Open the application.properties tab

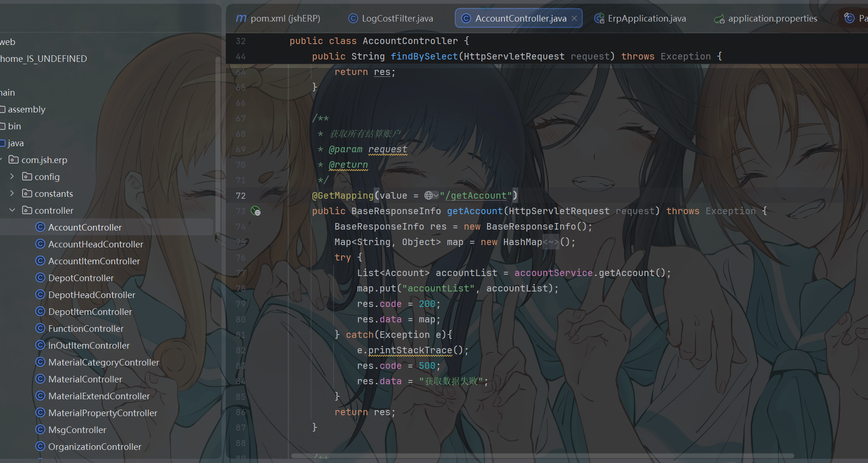click(765, 18)
